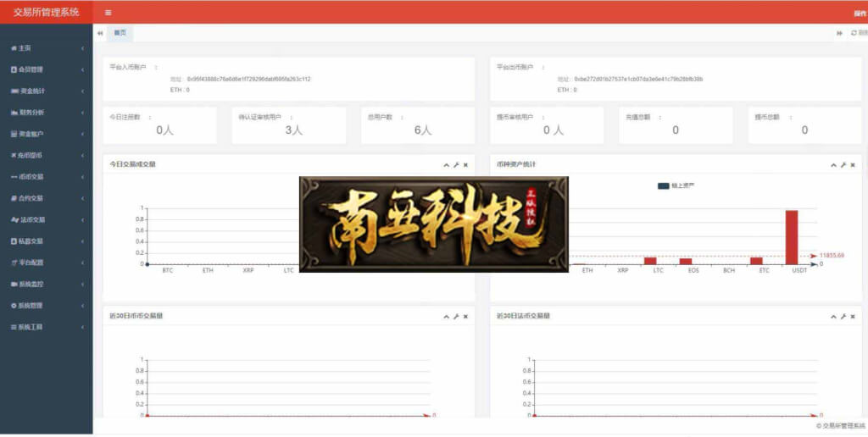
Task: Click the 资金账户 sidebar icon
Action: pyautogui.click(x=14, y=134)
